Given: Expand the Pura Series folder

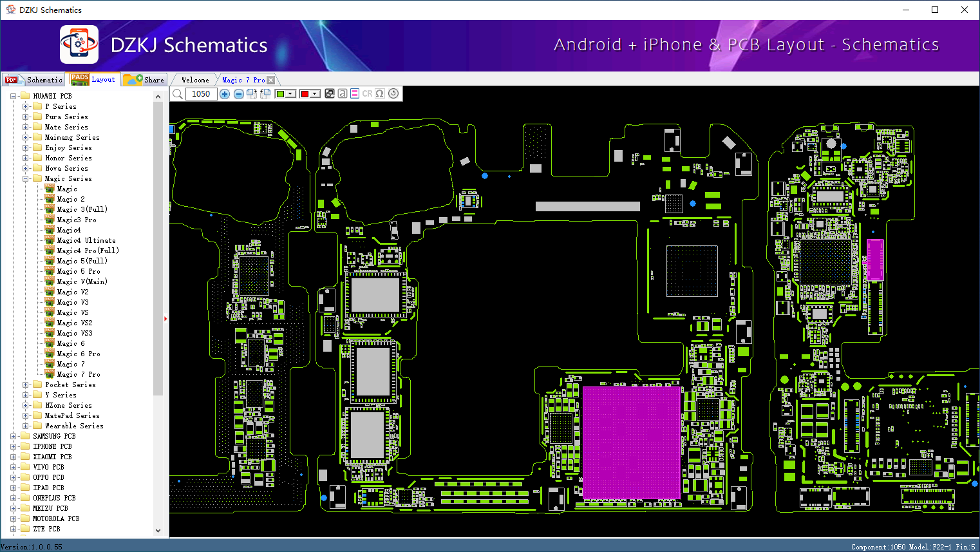Looking at the screenshot, I should (x=26, y=117).
